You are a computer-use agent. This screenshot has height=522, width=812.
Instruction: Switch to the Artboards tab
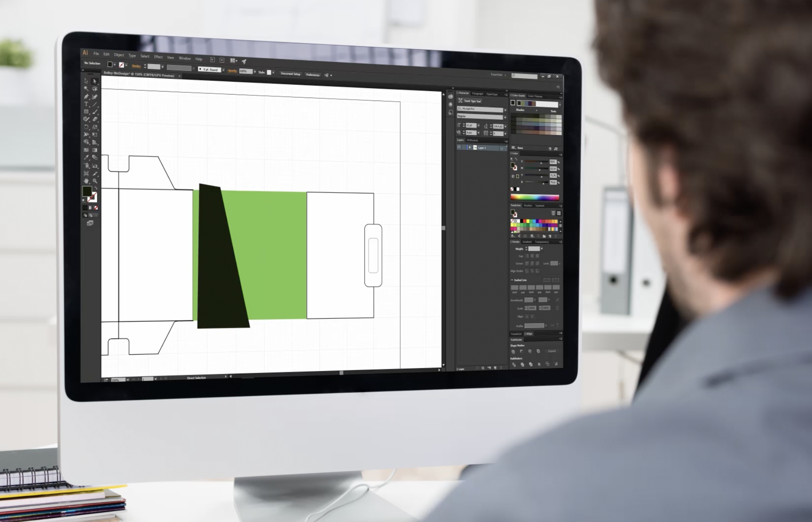472,140
